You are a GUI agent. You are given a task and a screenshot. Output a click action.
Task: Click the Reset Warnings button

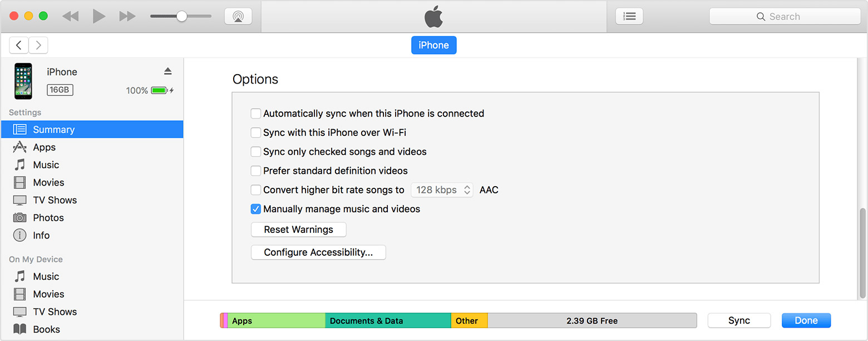point(299,230)
